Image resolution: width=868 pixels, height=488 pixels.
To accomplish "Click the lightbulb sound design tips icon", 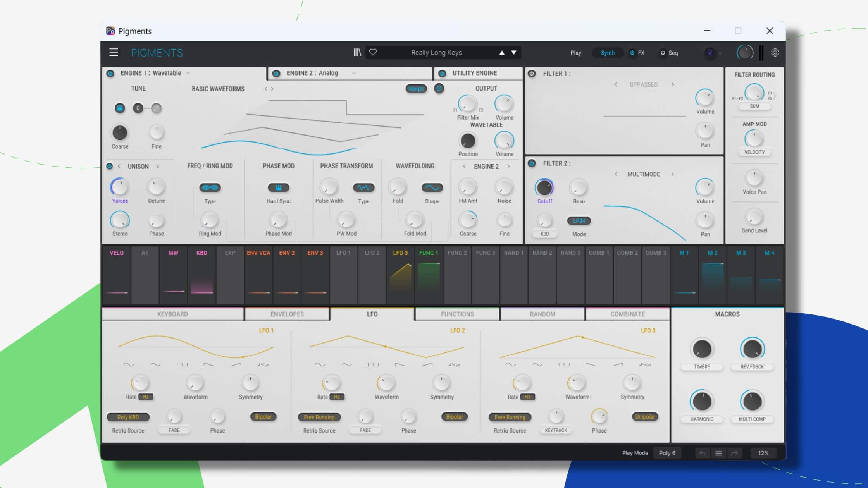I will [x=710, y=52].
